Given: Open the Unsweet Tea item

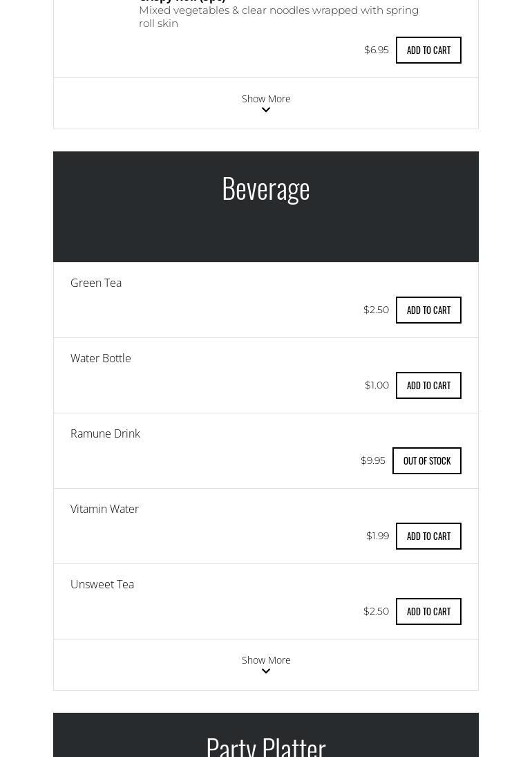Looking at the screenshot, I should (102, 584).
